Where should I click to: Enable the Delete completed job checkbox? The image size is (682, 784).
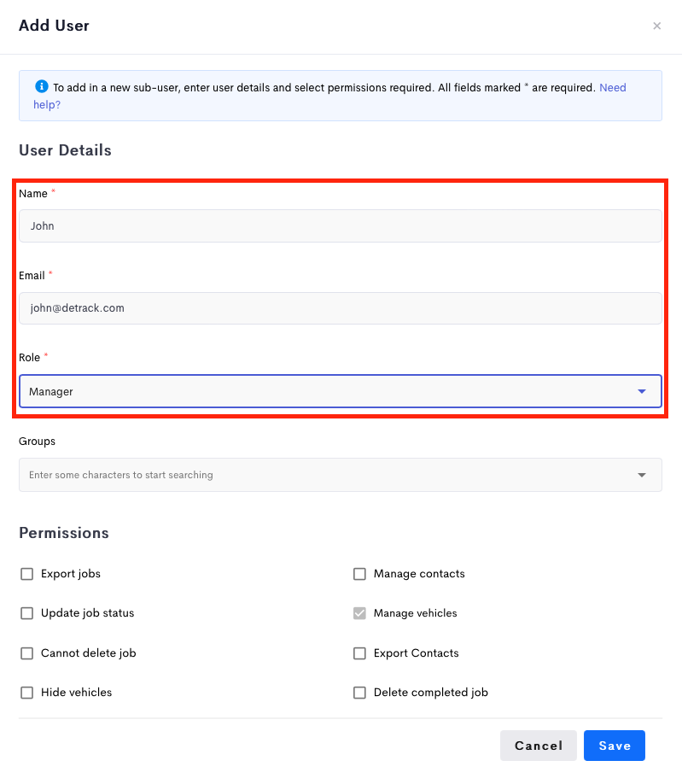click(359, 693)
